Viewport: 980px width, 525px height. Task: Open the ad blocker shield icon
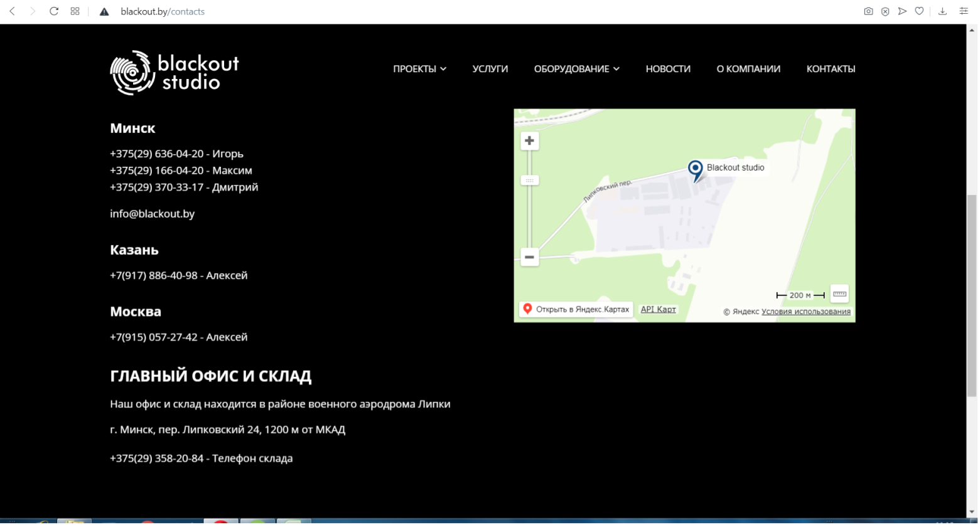(885, 11)
